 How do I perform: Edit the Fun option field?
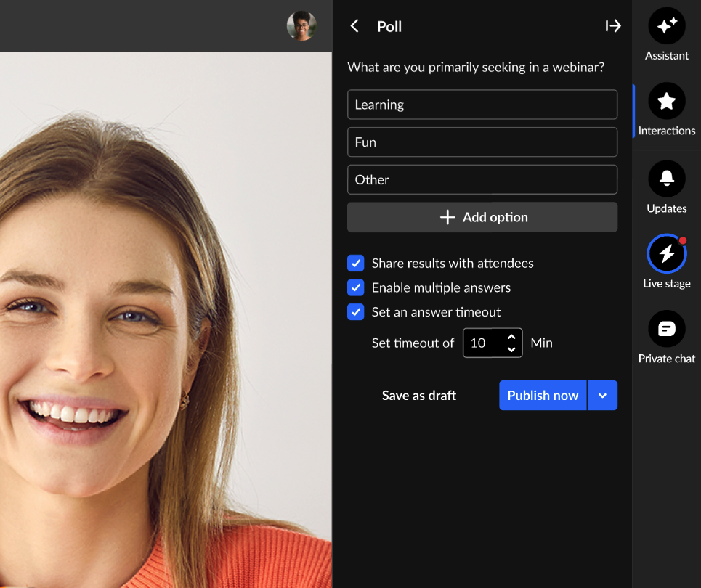click(x=482, y=142)
